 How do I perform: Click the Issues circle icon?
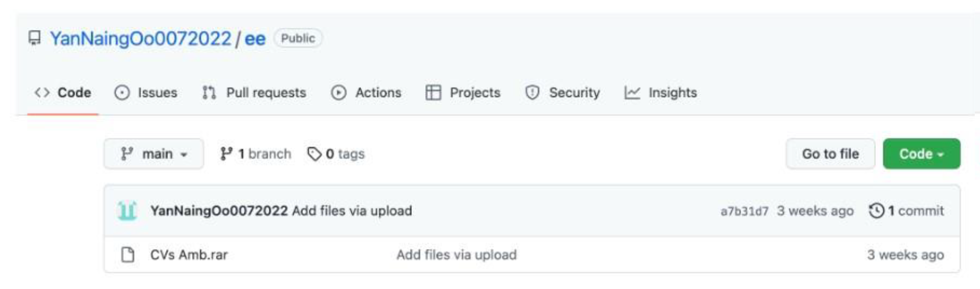[x=122, y=93]
